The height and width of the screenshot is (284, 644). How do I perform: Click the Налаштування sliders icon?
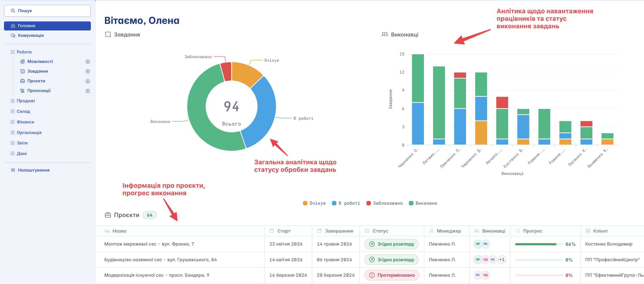pyautogui.click(x=13, y=170)
